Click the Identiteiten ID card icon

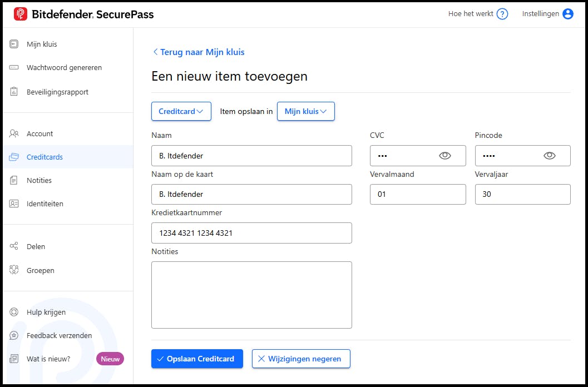click(14, 204)
